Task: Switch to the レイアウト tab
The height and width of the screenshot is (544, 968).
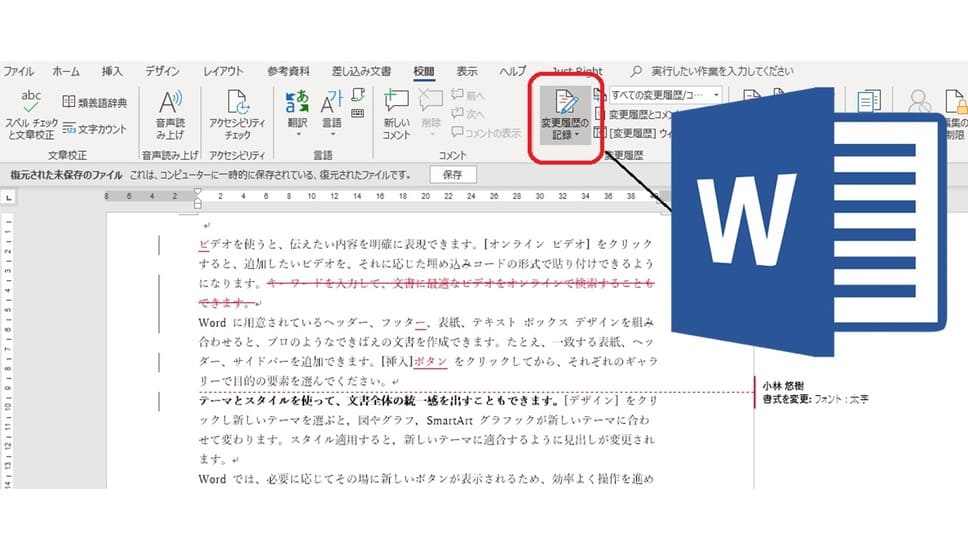Action: click(x=223, y=71)
